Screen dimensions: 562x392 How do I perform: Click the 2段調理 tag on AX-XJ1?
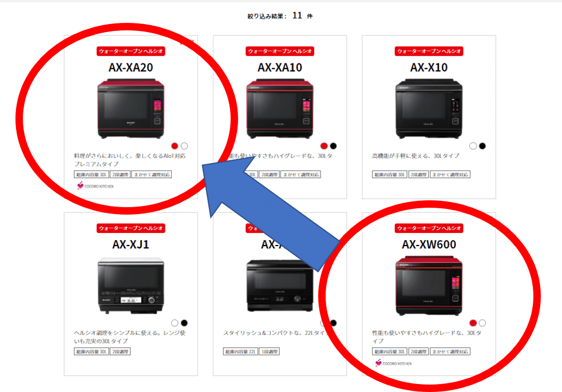click(x=120, y=351)
